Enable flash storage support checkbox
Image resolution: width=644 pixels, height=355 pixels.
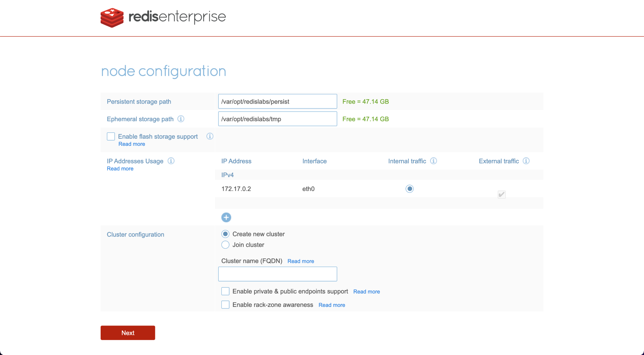coord(111,136)
